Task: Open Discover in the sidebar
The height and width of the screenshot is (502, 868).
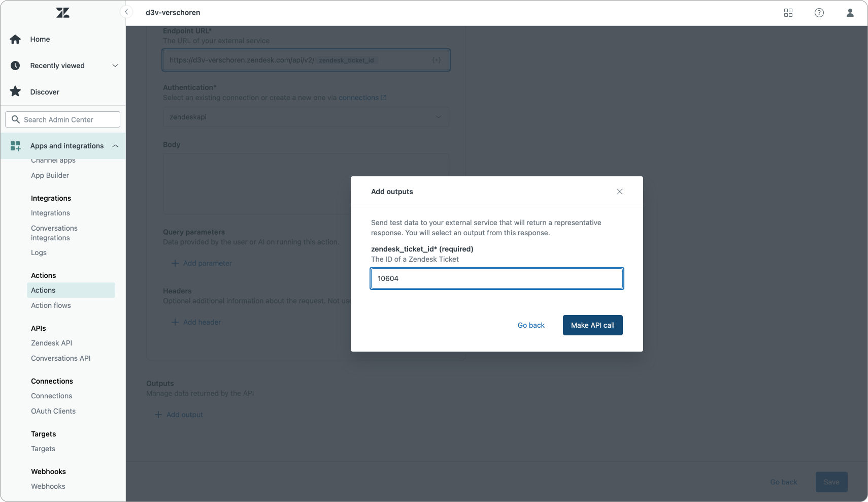Action: (x=45, y=92)
